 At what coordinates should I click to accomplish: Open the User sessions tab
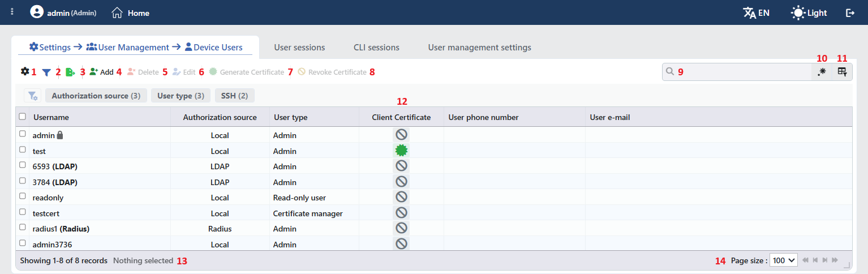coord(299,48)
